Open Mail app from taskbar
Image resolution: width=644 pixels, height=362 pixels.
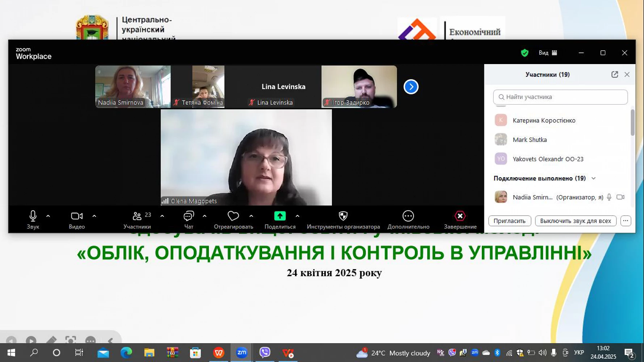click(103, 353)
